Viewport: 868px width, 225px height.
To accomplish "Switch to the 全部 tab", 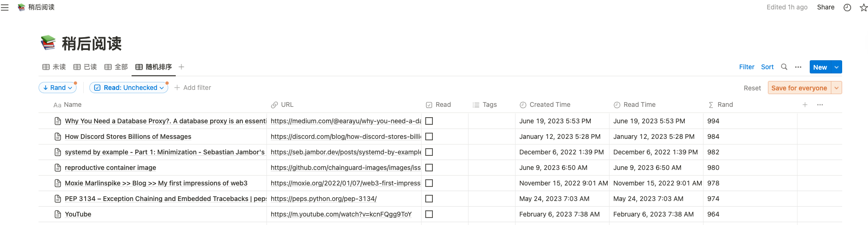I will [x=116, y=67].
